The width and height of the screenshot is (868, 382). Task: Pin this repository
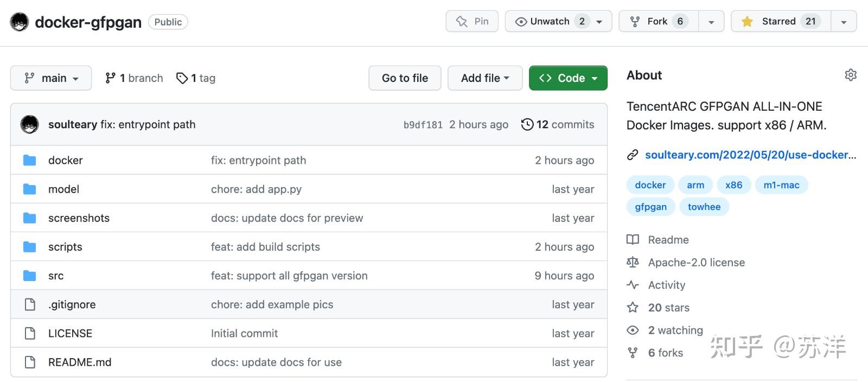pyautogui.click(x=472, y=22)
